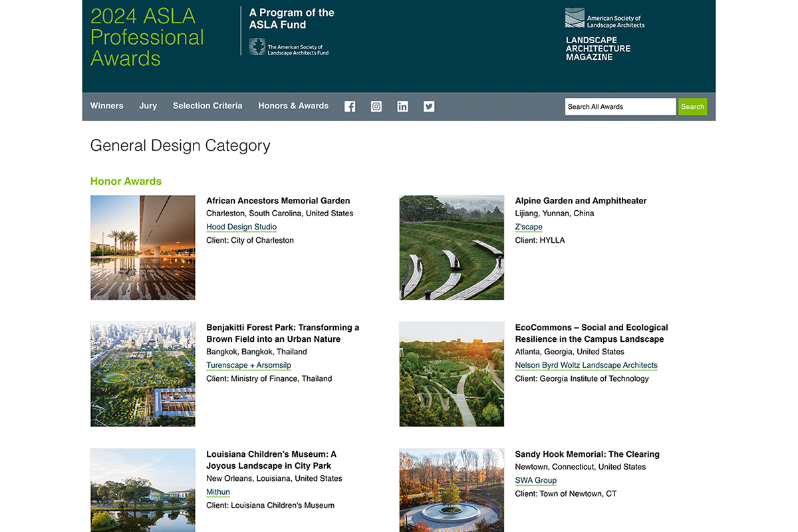Open Sandy Hook Memorial thumbnail

tap(452, 490)
